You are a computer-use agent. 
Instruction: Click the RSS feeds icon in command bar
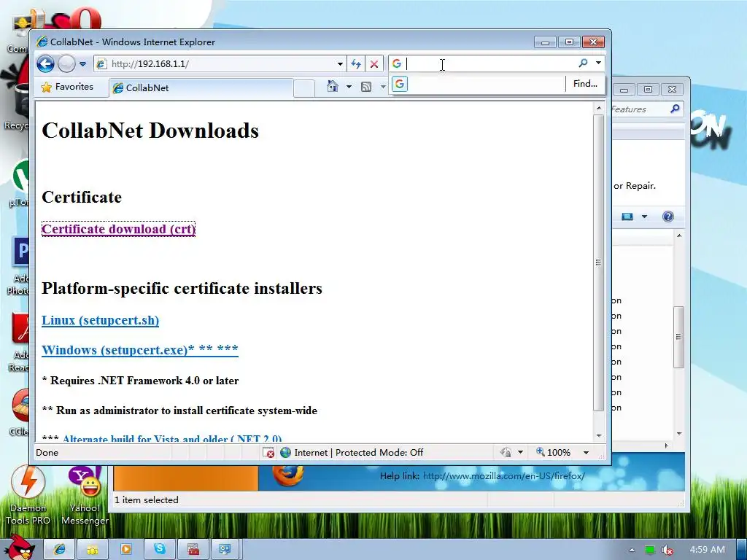(366, 87)
